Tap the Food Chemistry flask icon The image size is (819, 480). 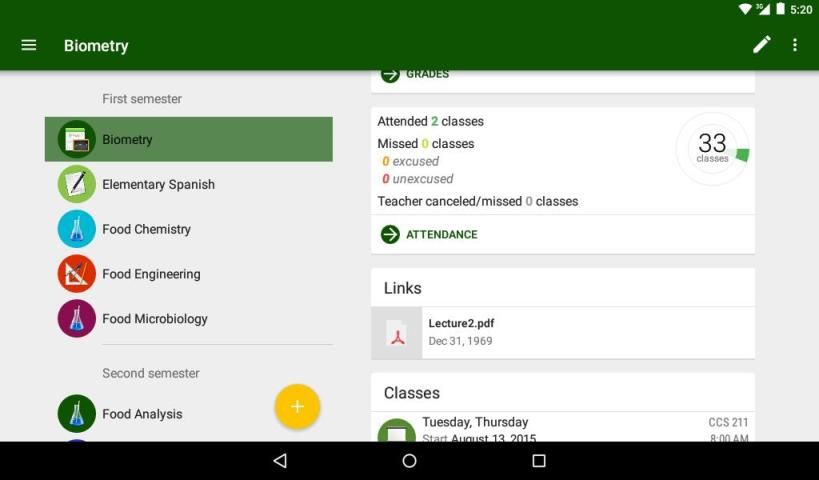[77, 229]
